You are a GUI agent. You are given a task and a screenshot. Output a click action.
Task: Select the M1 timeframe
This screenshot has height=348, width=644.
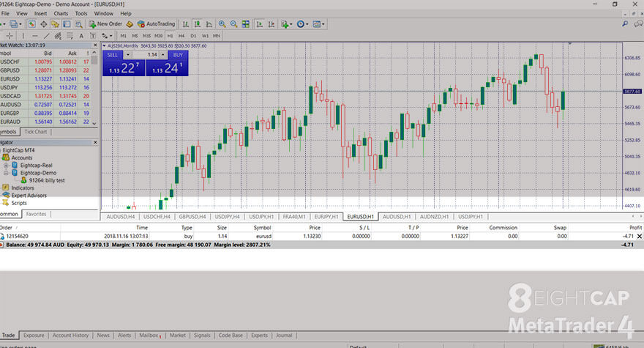coord(123,36)
